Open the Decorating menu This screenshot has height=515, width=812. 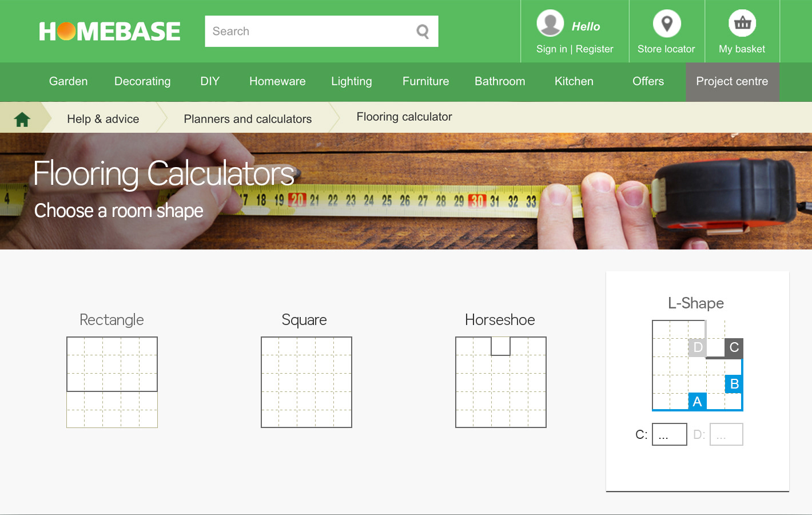tap(142, 81)
